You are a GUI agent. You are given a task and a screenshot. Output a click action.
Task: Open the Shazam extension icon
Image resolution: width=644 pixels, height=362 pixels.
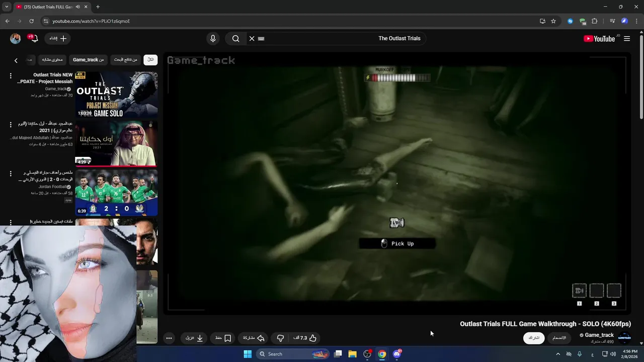(570, 21)
